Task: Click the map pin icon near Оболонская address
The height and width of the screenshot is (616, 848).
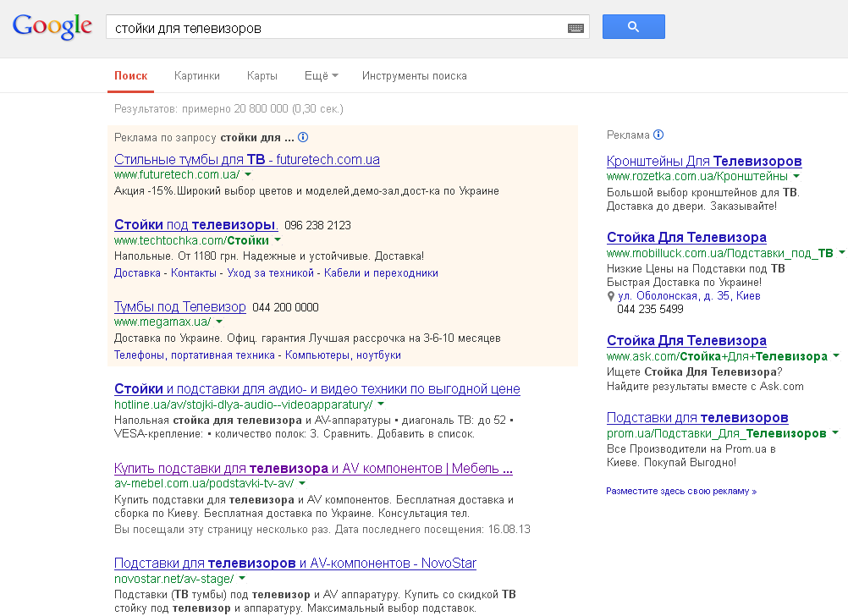Action: coord(611,296)
